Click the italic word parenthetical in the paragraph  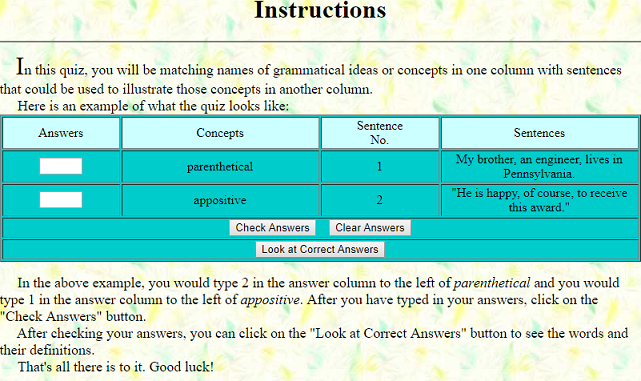click(492, 283)
